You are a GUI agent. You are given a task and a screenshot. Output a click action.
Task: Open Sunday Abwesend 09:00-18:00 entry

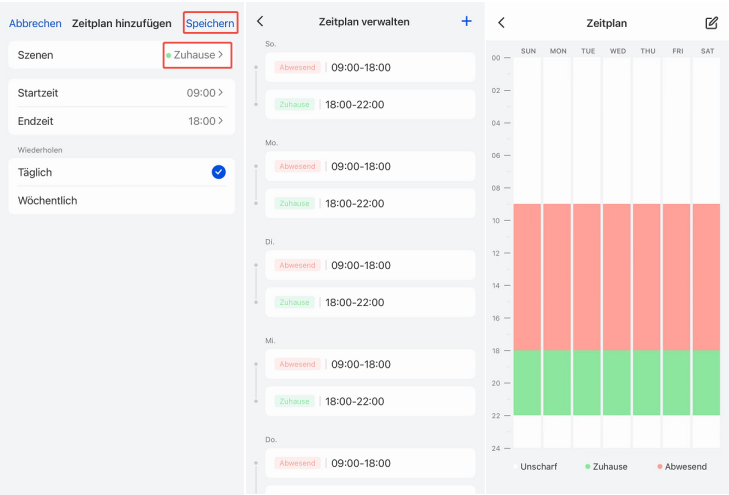[x=370, y=67]
